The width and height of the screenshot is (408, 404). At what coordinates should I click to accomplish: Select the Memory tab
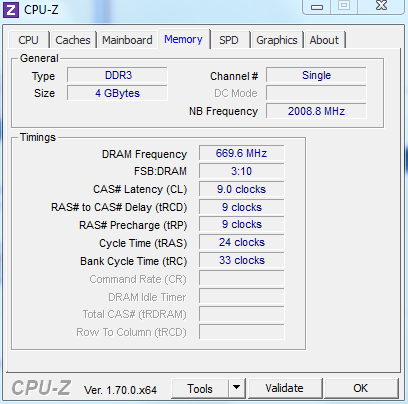183,39
